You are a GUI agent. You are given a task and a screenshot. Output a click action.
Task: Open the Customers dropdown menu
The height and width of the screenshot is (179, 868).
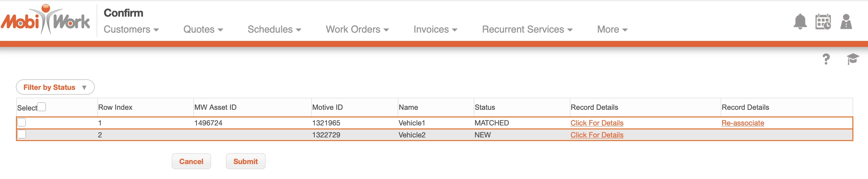point(131,30)
